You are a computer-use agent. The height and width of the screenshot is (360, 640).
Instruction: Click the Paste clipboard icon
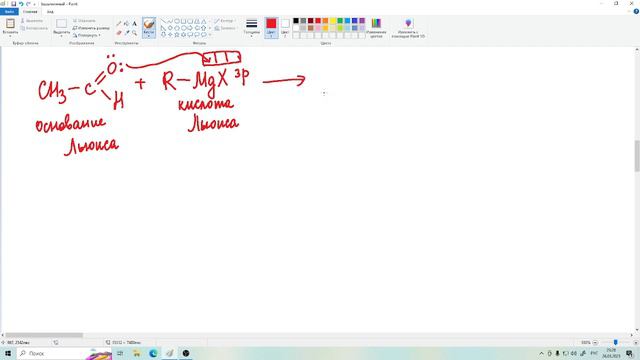click(10, 23)
